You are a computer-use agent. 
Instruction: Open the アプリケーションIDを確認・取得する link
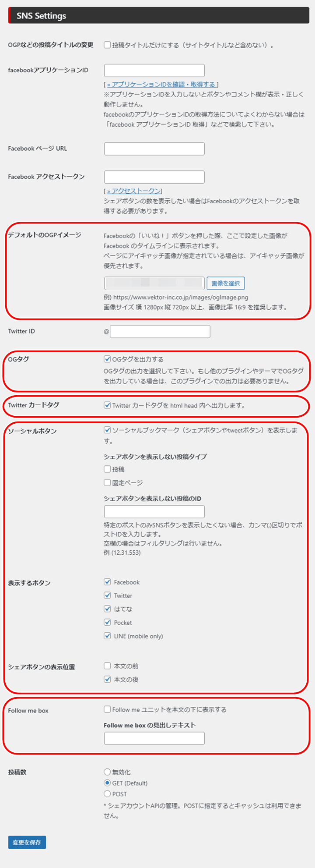(161, 84)
